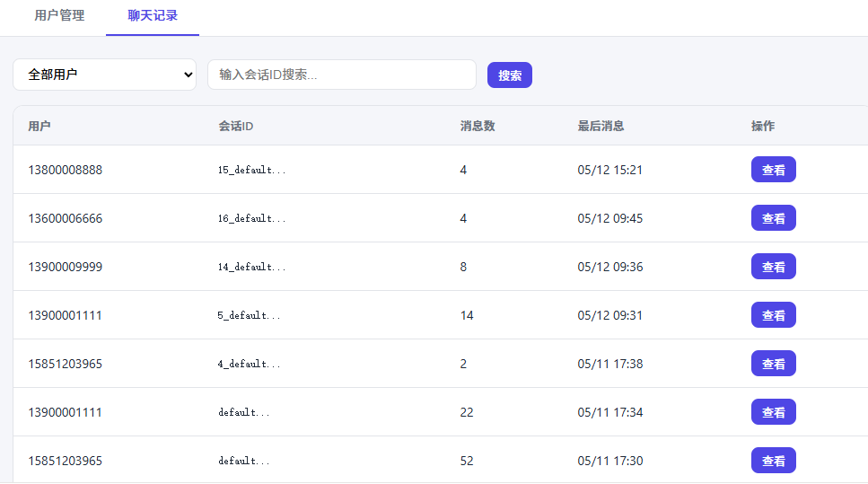This screenshot has height=484, width=868.
Task: Open 查看 for session 5_default
Action: [774, 315]
